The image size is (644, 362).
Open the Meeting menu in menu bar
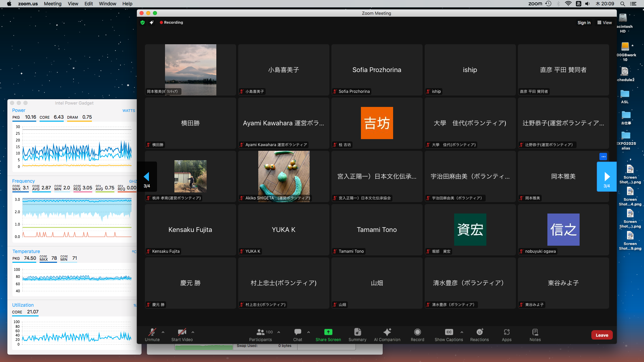tap(53, 4)
